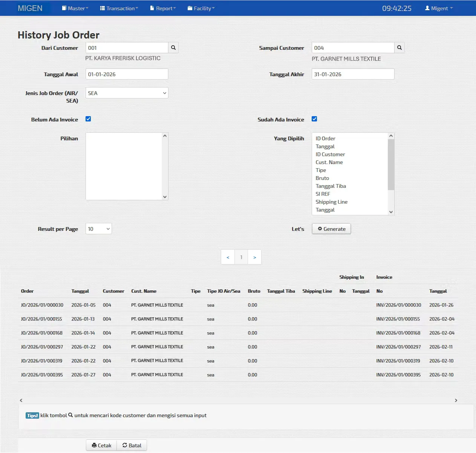Go to next page arrow in pagination

pos(255,257)
